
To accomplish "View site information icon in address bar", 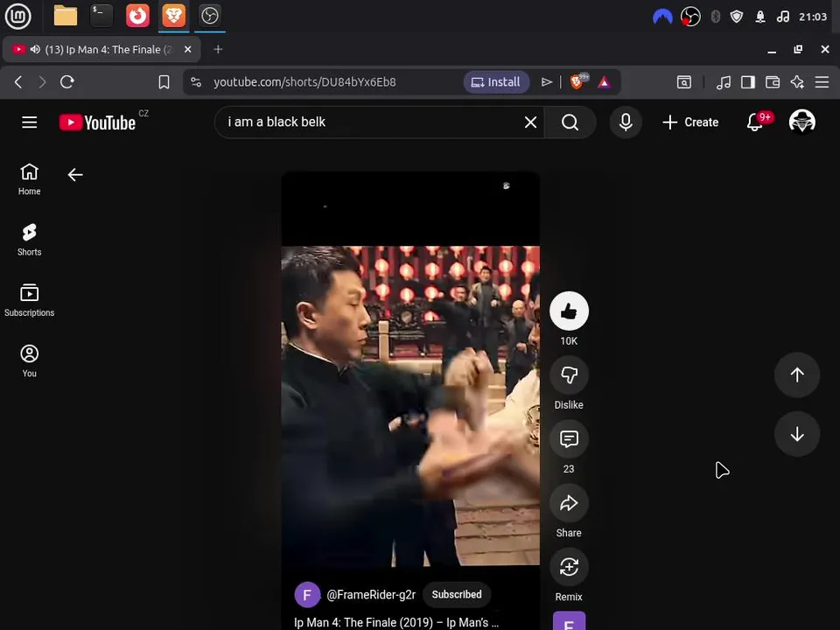I will click(196, 82).
